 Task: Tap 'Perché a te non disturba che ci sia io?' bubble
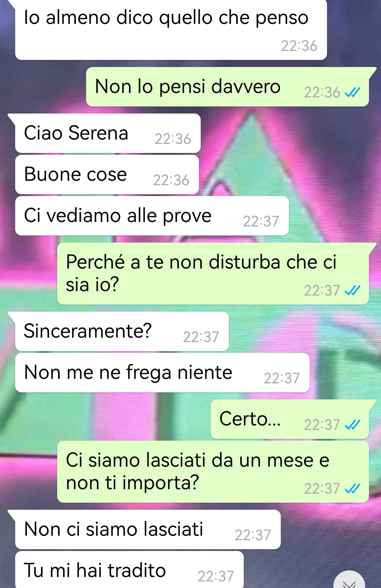pos(213,274)
